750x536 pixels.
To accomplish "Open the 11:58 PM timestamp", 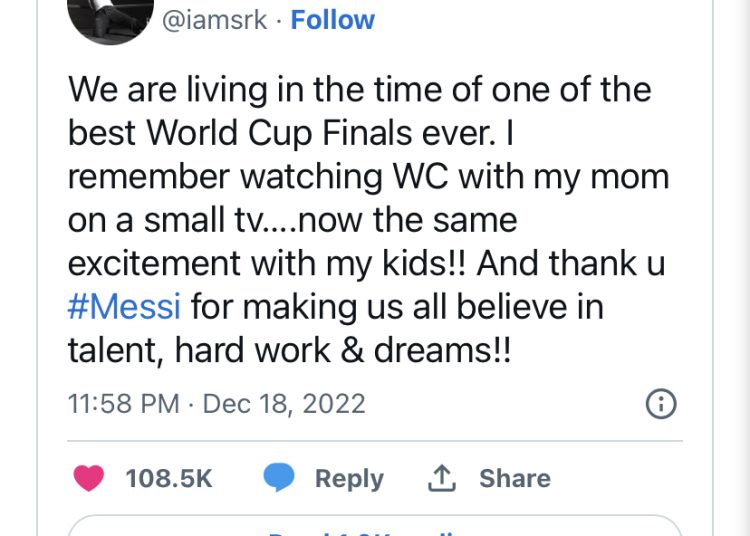I will (124, 404).
